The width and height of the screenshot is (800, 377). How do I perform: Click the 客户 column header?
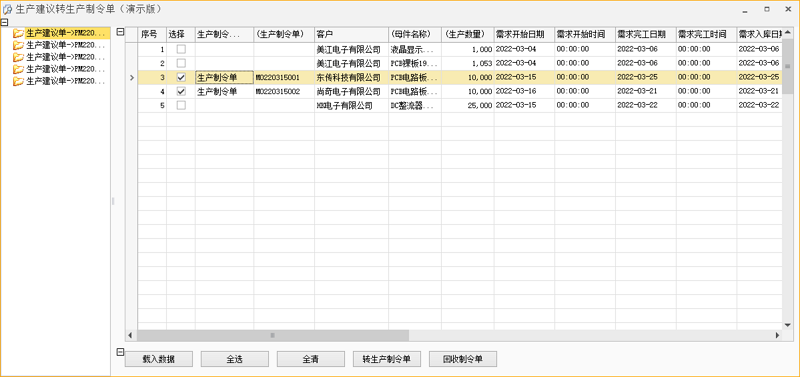[352, 35]
